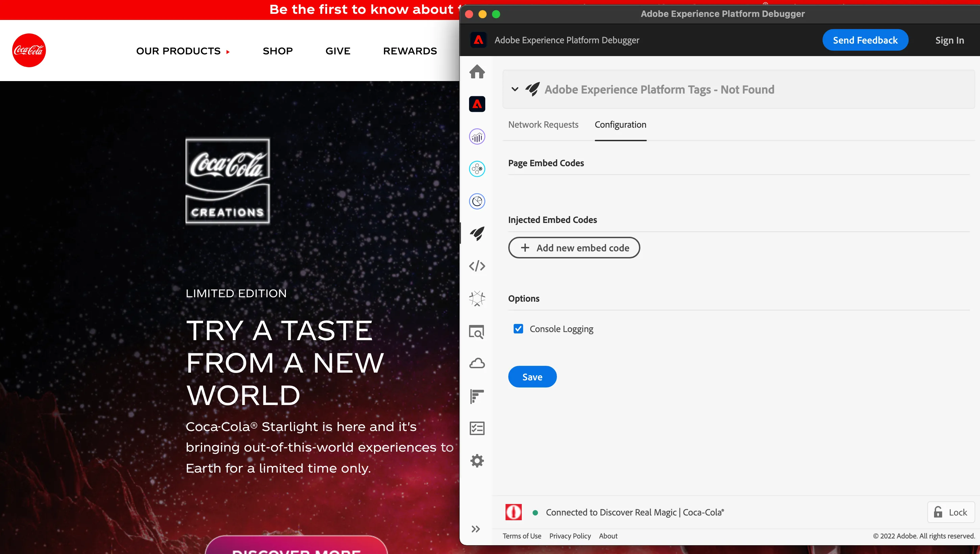
Task: Click the blue Save button
Action: click(x=532, y=377)
